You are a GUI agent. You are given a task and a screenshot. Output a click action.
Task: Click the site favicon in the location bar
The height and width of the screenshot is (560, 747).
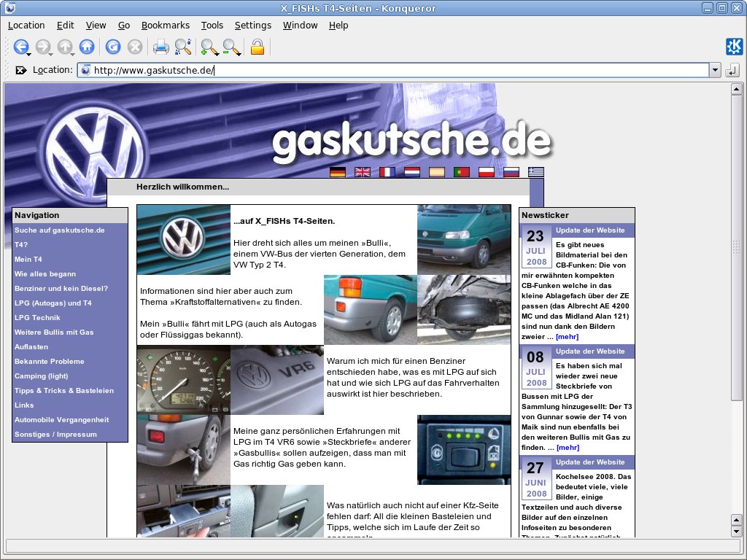pos(85,71)
